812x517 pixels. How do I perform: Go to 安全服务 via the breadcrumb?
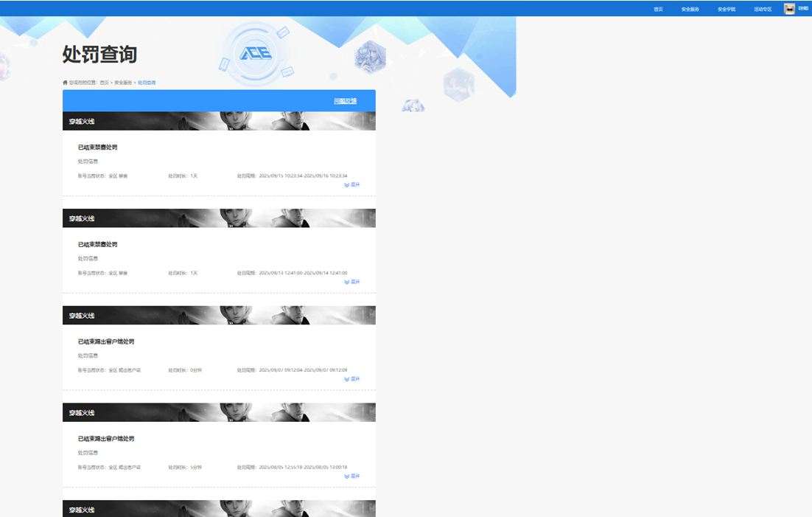(x=123, y=83)
